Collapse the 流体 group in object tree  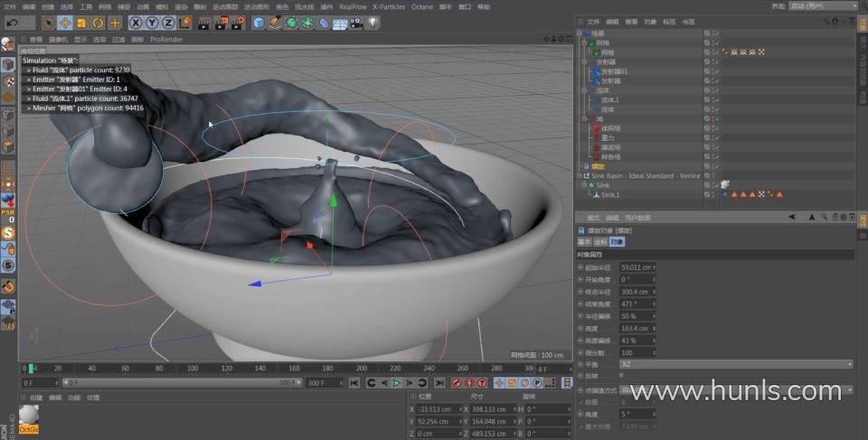[x=585, y=90]
